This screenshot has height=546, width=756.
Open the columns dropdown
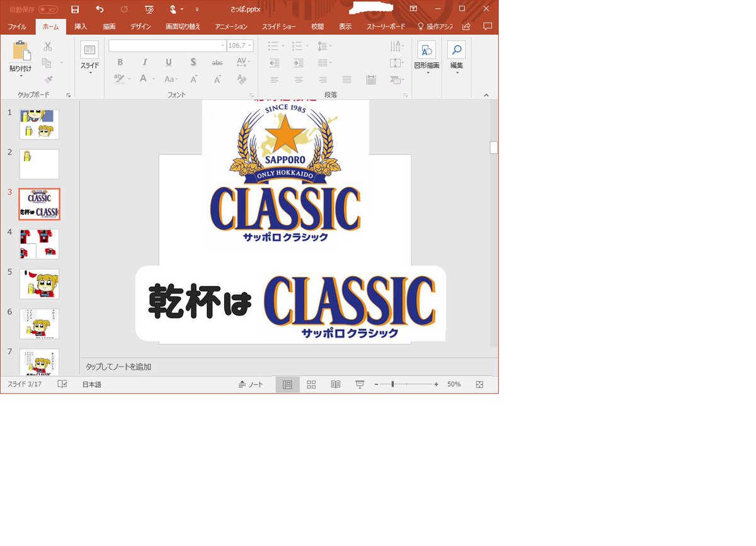coord(324,62)
